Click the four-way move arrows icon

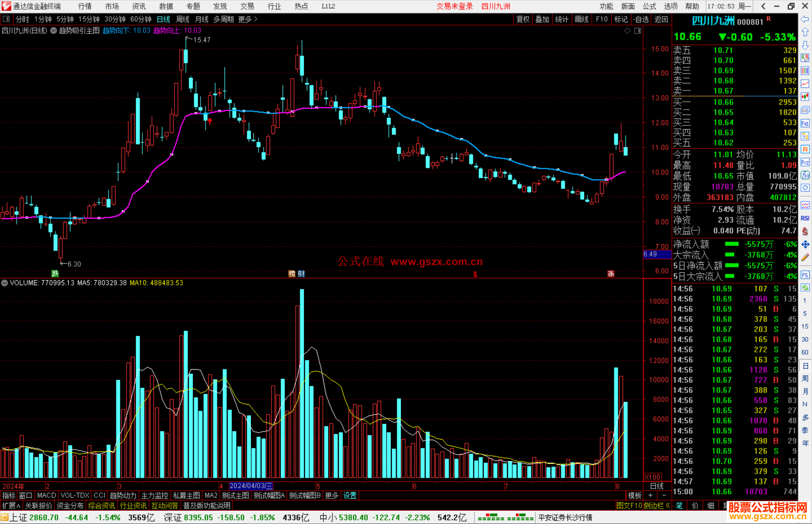pyautogui.click(x=805, y=245)
